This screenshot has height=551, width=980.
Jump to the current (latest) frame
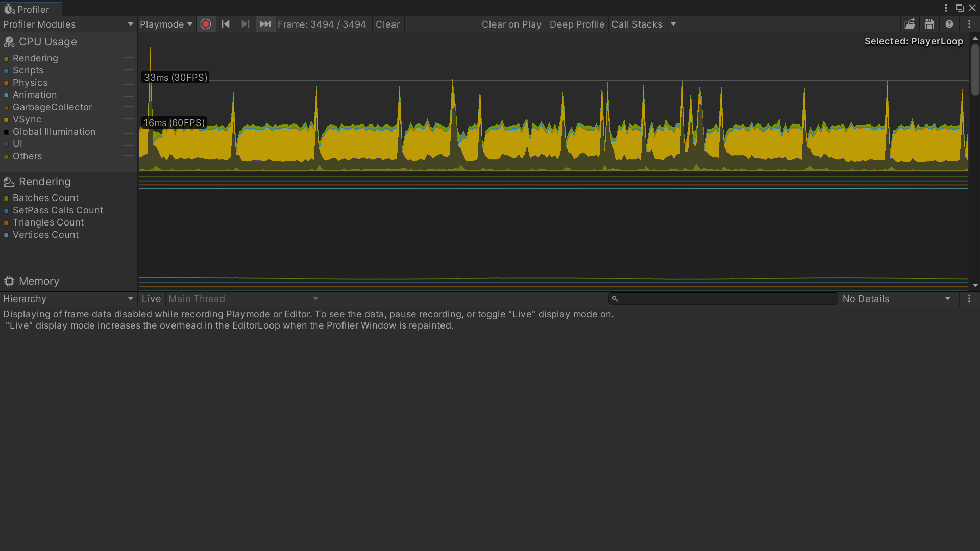click(265, 24)
